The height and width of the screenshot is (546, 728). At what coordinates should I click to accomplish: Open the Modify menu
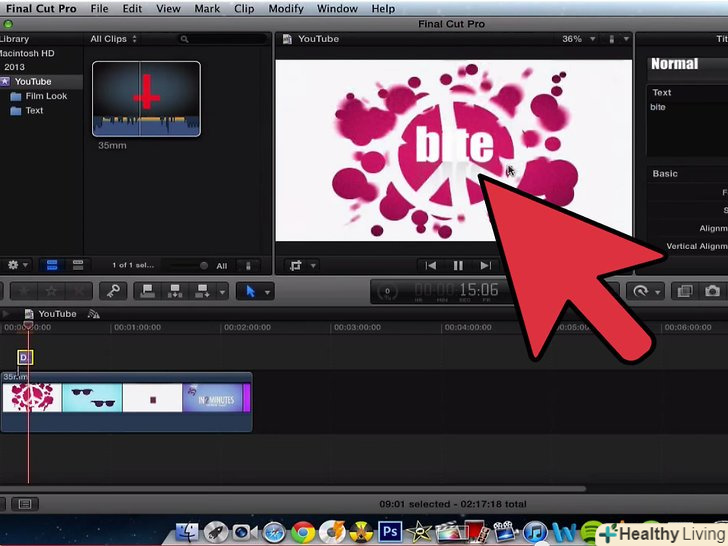click(x=286, y=9)
